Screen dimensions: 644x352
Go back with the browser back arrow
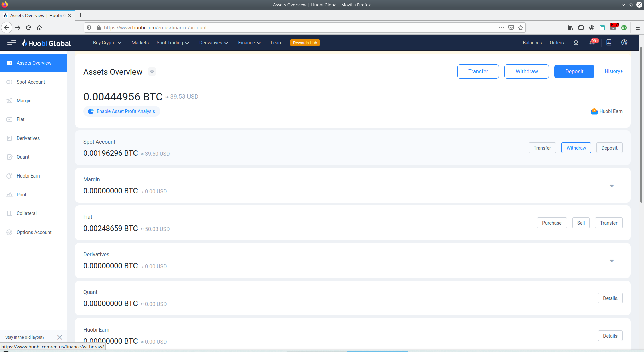click(x=7, y=28)
